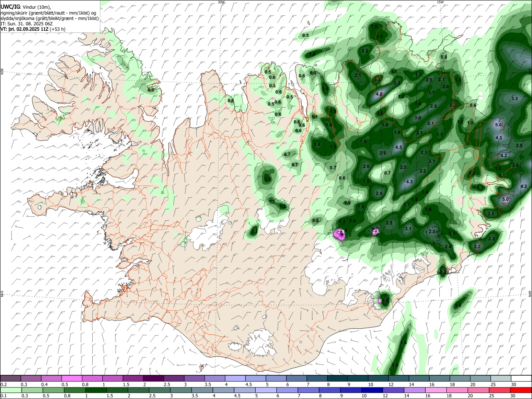The height and width of the screenshot is (399, 532).
Task: Click the bright red 30+ lower-row swatch
Action: tap(521, 390)
